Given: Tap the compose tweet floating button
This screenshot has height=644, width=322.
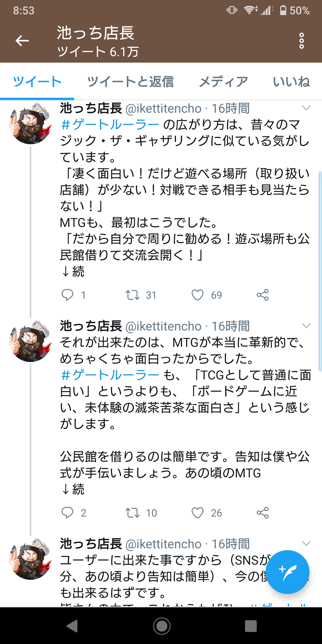Looking at the screenshot, I should click(287, 572).
